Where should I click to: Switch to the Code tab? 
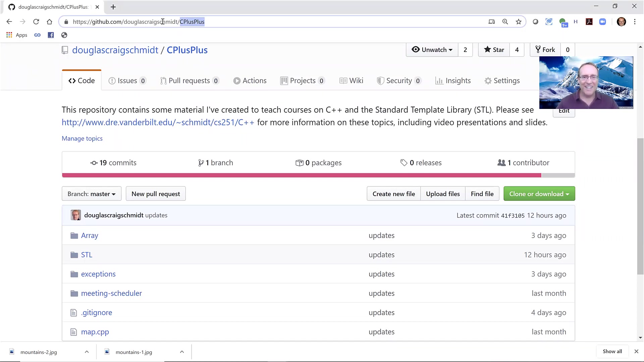point(82,81)
